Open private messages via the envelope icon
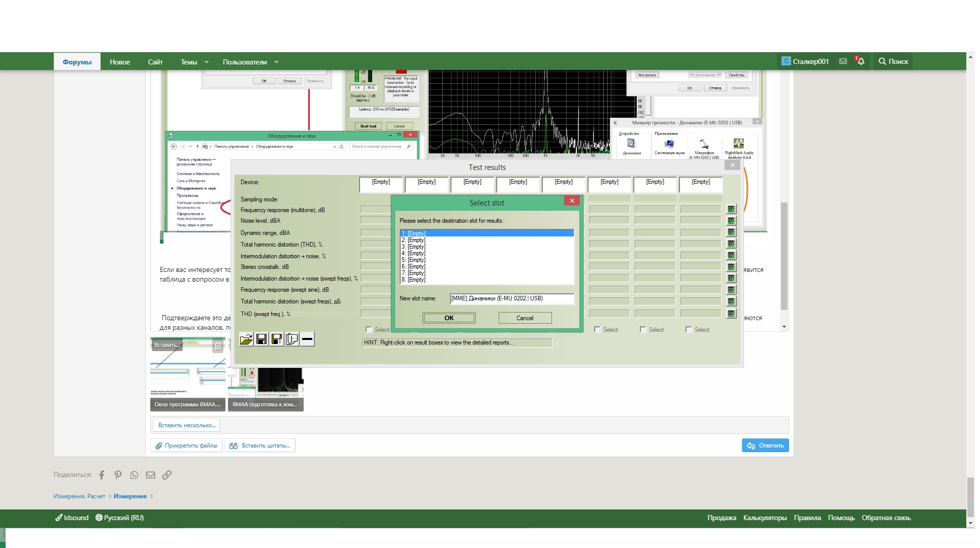The width and height of the screenshot is (980, 548). pyautogui.click(x=843, y=61)
